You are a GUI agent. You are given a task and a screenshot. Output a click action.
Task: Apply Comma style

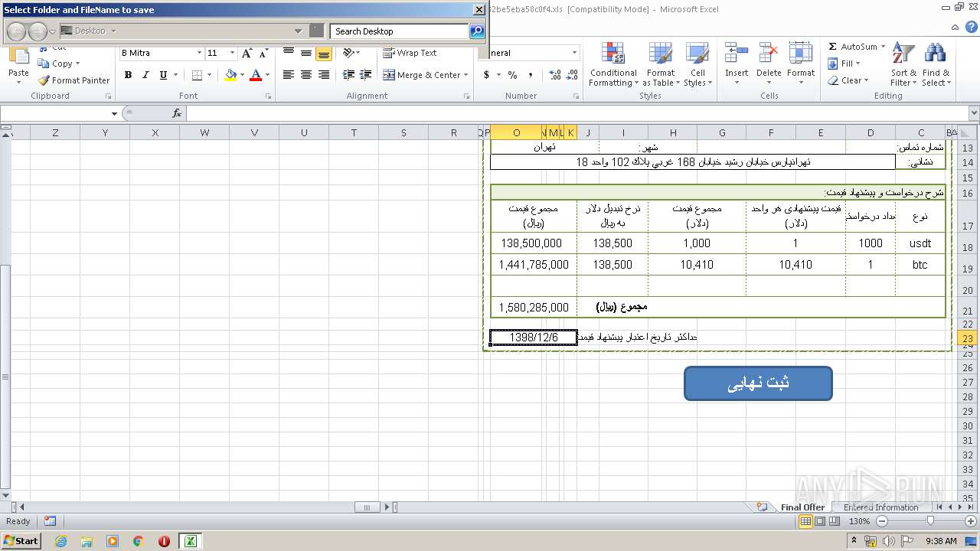click(x=531, y=75)
